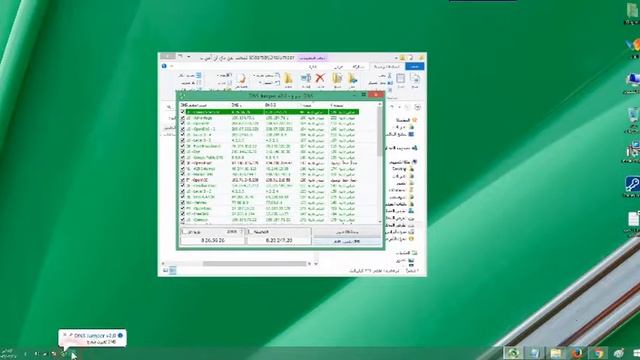Open the New item dropdown in Explorer ribbon
Viewport: 640px width, 360px height.
[267, 76]
